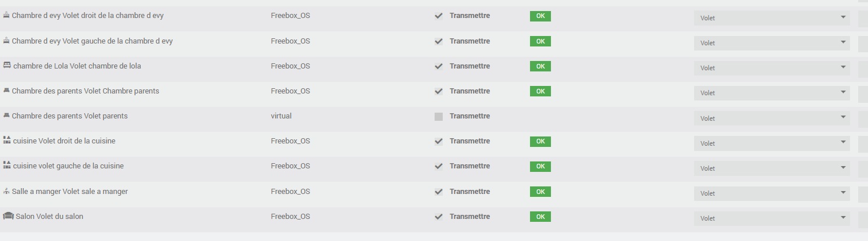Uncheck Transmettre for cuisine volet gauche
Screen dimensions: 868x241
(439, 166)
